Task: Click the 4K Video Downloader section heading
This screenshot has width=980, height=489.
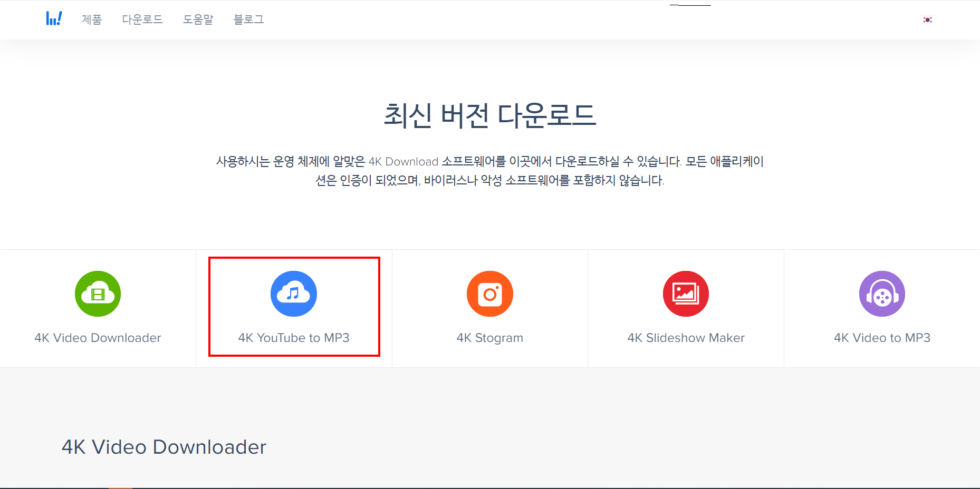Action: pos(164,447)
